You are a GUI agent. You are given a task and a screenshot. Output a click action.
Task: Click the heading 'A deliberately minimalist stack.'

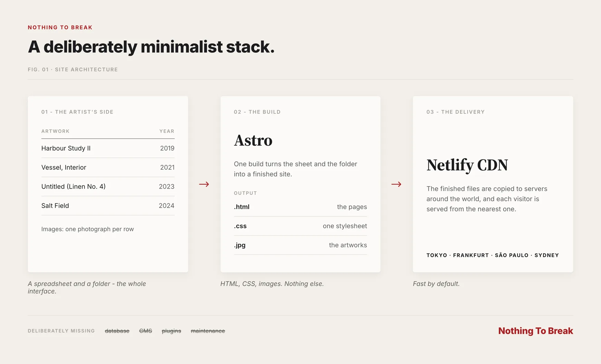(x=151, y=47)
